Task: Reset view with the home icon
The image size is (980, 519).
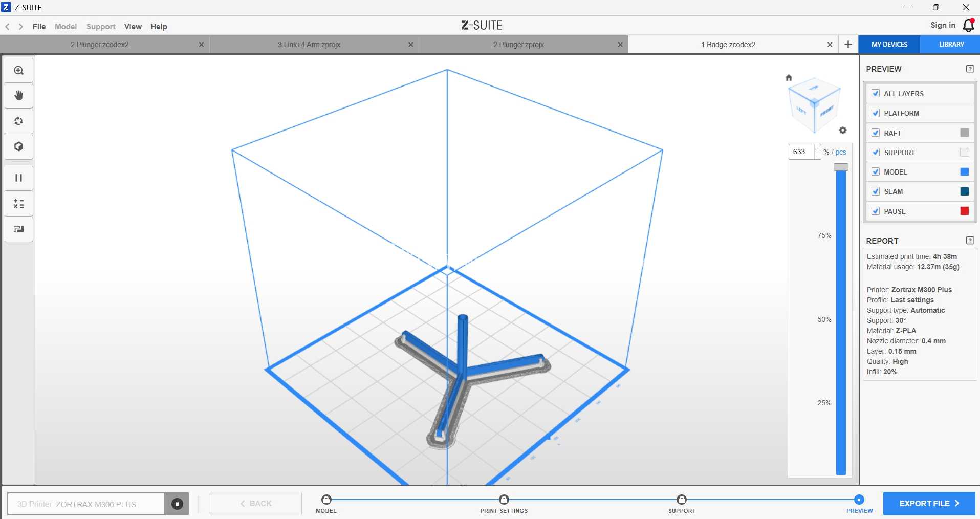Action: (x=789, y=78)
